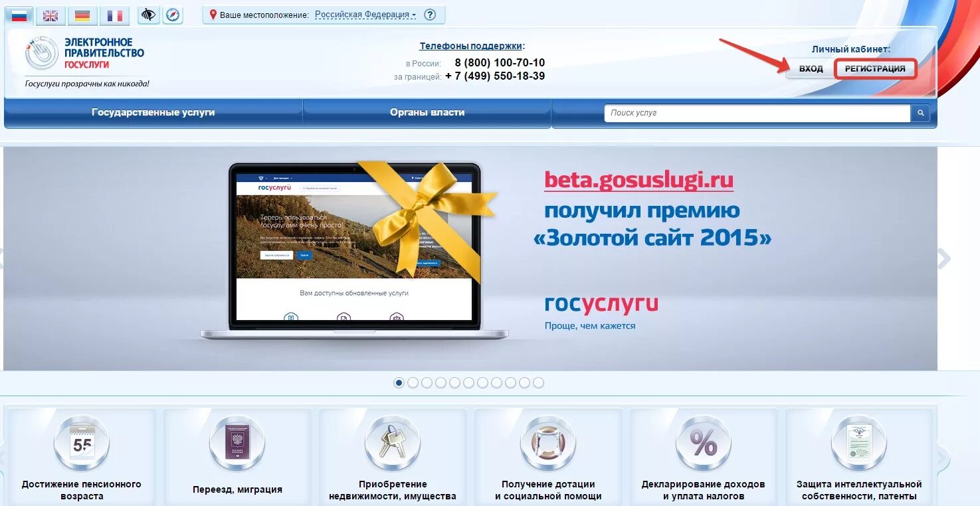Screen dimensions: 980x506
Task: Select the third banner slide dot
Action: 427,382
